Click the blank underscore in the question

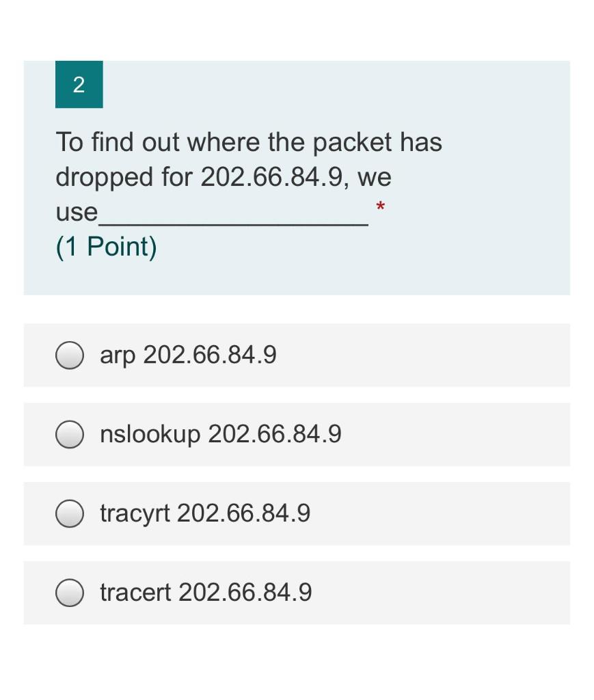click(226, 212)
